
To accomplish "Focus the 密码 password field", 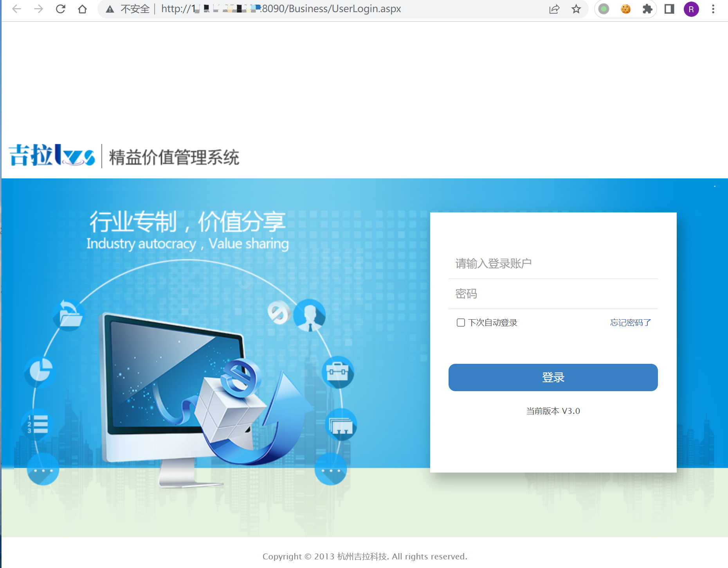I will coord(553,294).
